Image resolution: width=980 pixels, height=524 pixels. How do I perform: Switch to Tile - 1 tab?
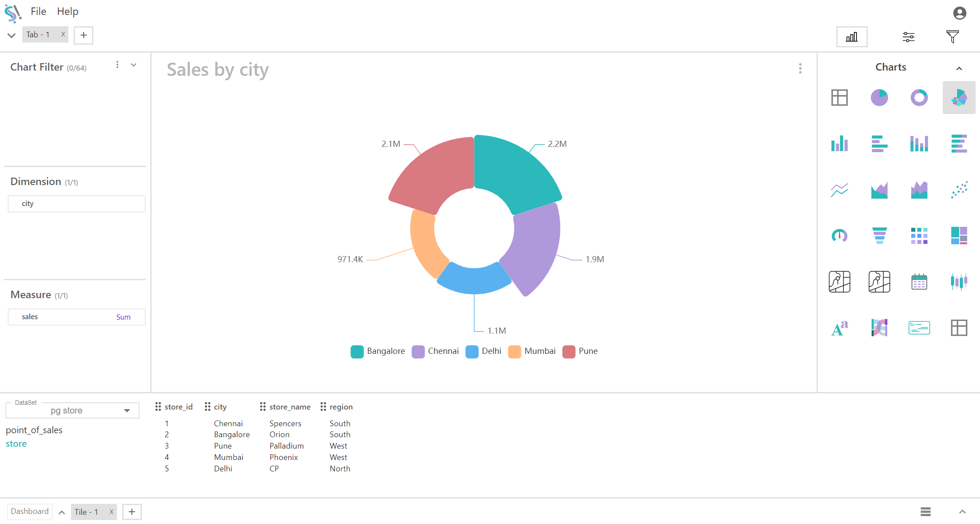point(87,512)
